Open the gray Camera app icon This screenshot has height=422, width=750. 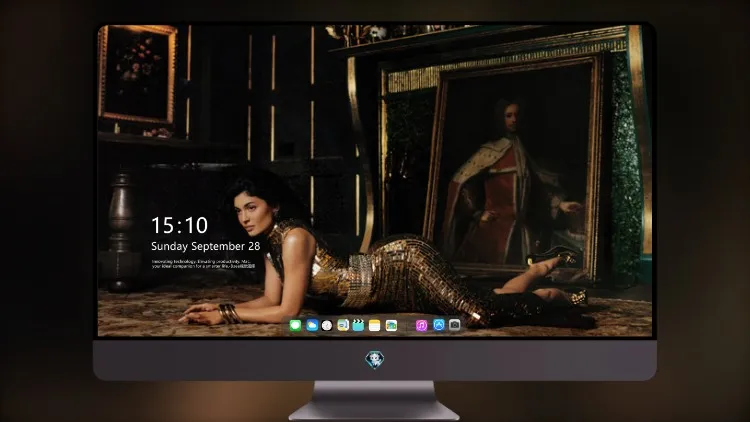coord(455,325)
